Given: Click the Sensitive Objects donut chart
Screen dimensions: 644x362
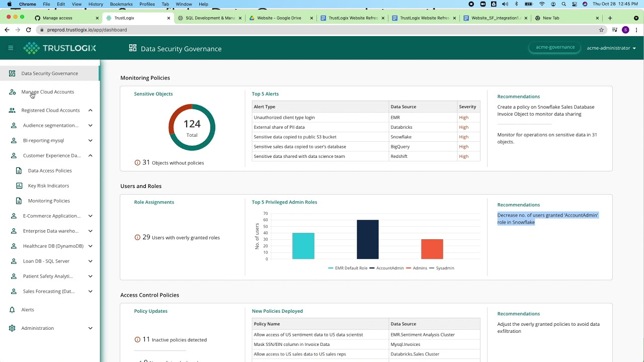Looking at the screenshot, I should pos(192,127).
